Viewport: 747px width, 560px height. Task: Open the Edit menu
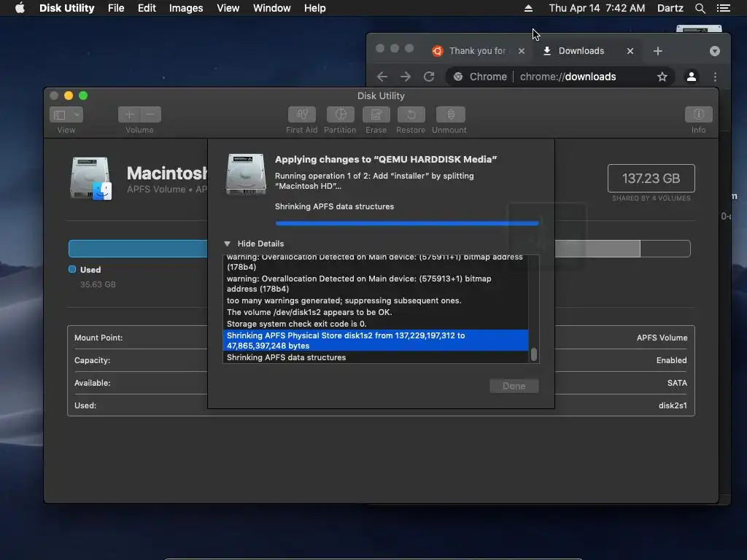click(x=147, y=8)
